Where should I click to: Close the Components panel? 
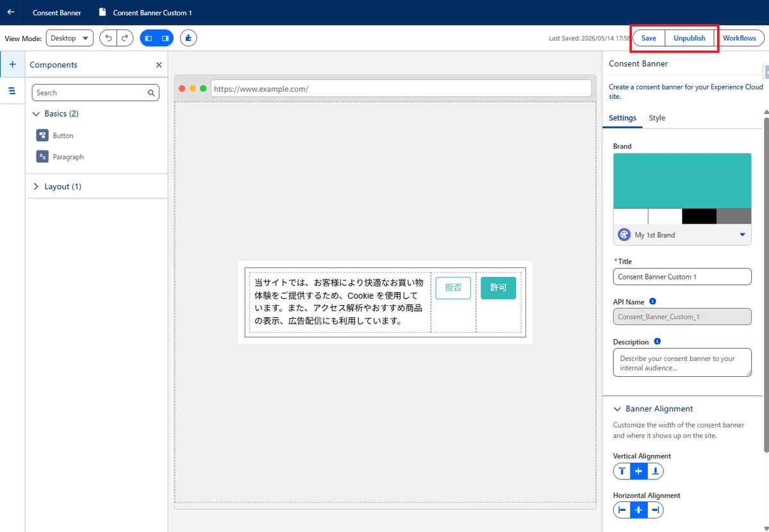coord(159,65)
